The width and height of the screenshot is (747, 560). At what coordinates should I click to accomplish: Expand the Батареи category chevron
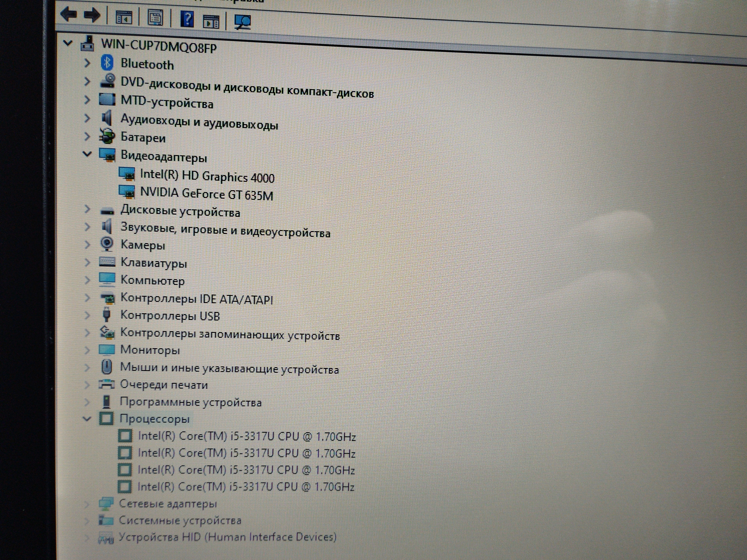pos(87,136)
